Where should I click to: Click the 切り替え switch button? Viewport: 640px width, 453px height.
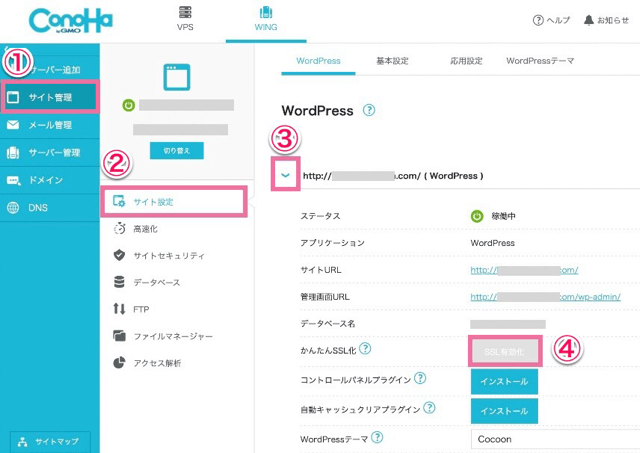click(x=177, y=151)
